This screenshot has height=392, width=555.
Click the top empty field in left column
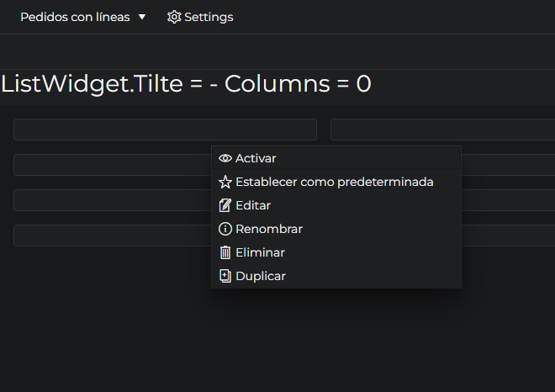pos(165,130)
